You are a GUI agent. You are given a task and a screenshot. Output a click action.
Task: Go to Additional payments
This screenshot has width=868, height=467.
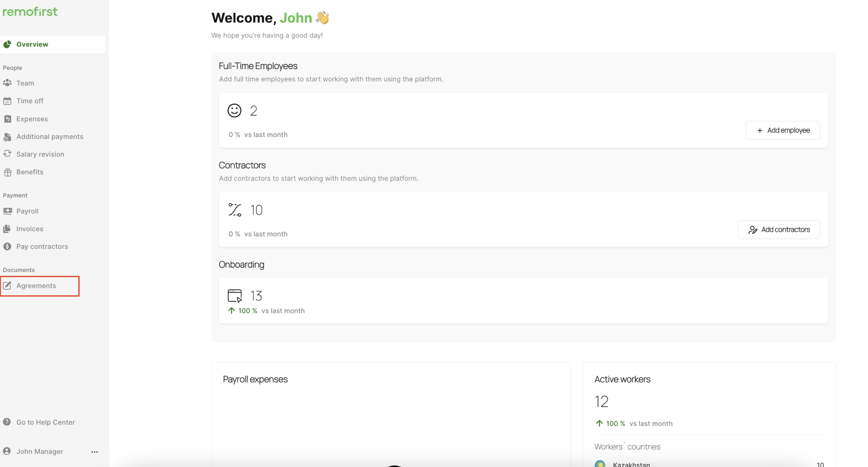(49, 136)
